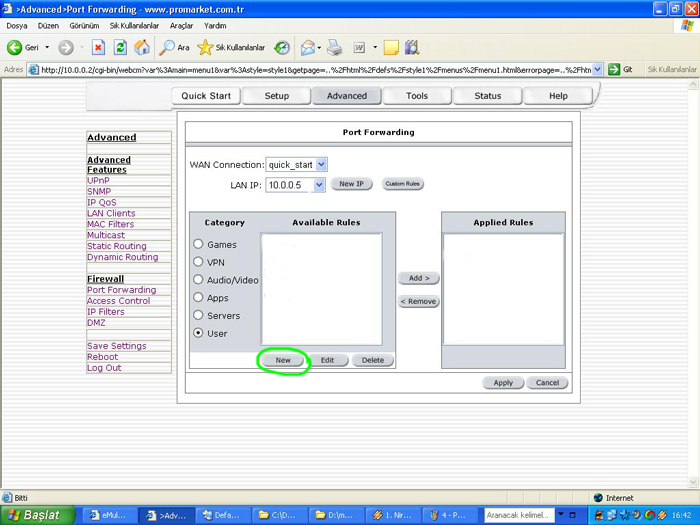700x525 pixels.
Task: Select the Apps category radio button
Action: tap(198, 297)
